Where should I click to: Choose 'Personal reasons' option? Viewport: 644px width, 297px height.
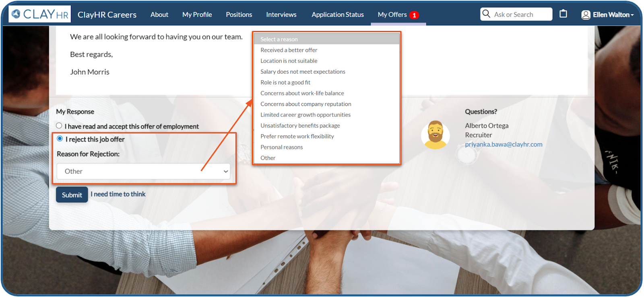point(326,147)
